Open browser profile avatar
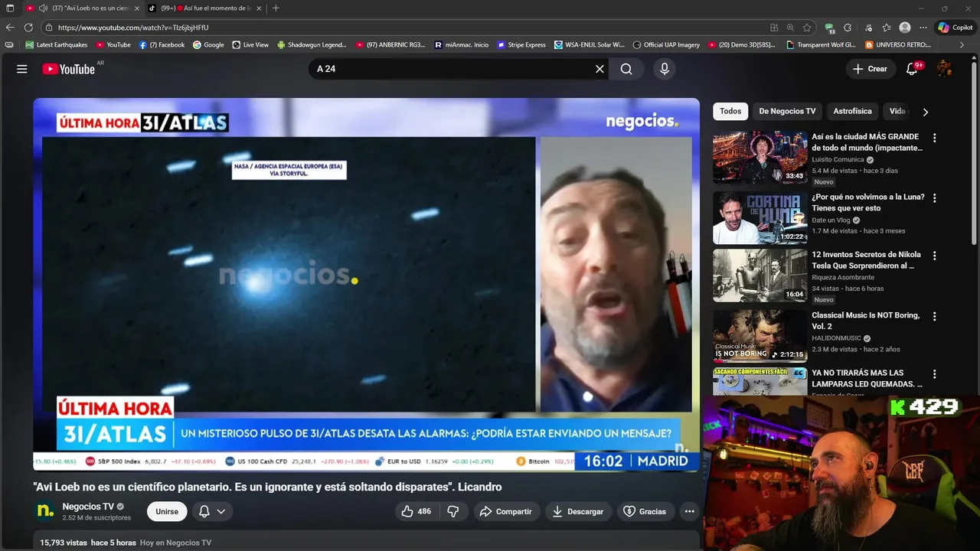 tap(905, 28)
